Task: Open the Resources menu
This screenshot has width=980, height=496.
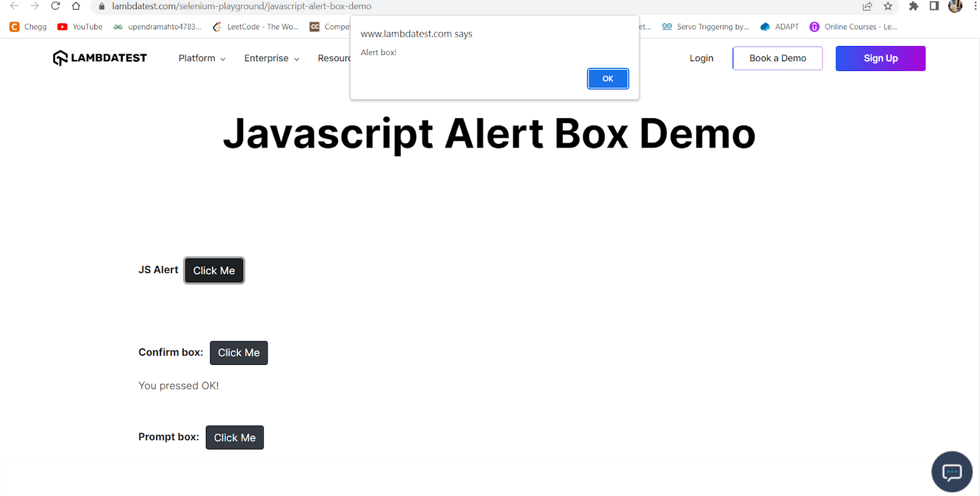Action: point(334,58)
